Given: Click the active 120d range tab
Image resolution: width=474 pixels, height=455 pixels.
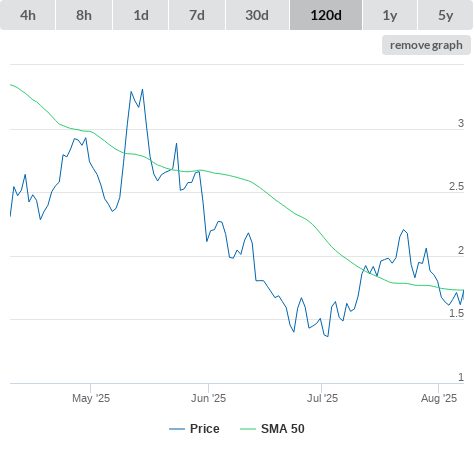Looking at the screenshot, I should coord(326,15).
